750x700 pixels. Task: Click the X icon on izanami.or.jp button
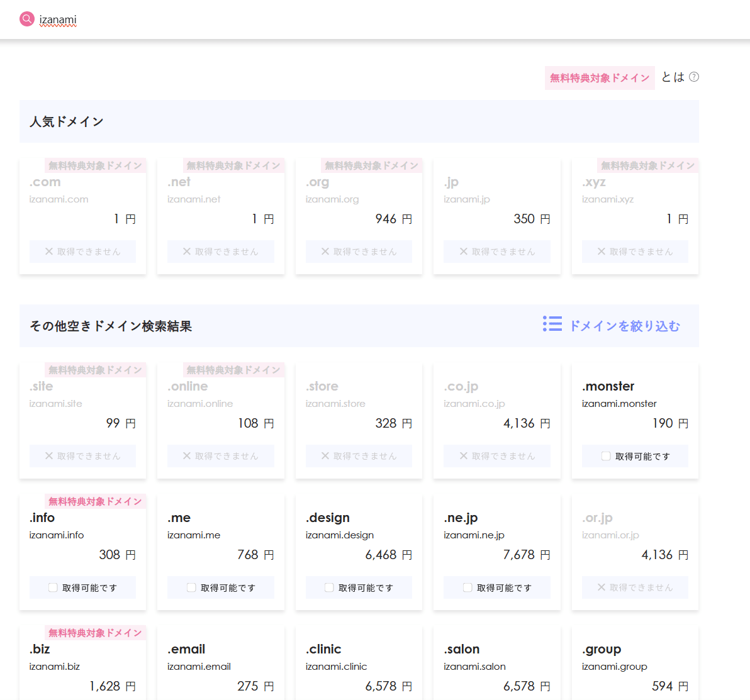point(602,587)
